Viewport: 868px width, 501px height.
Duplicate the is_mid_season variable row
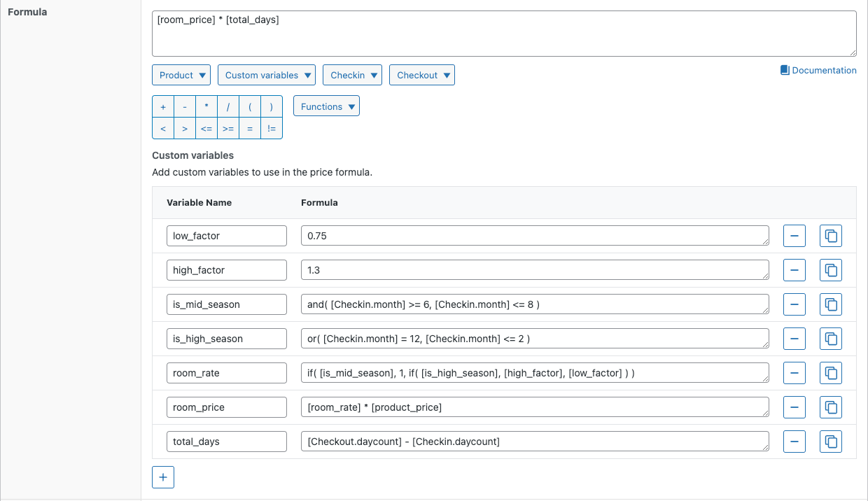click(x=831, y=304)
